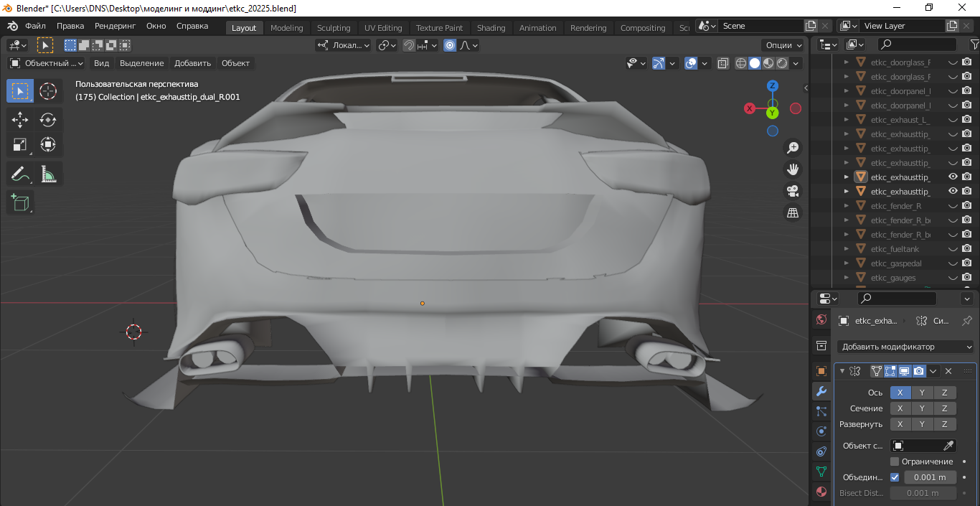Activate the Measure tool
This screenshot has height=506, width=980.
48,174
